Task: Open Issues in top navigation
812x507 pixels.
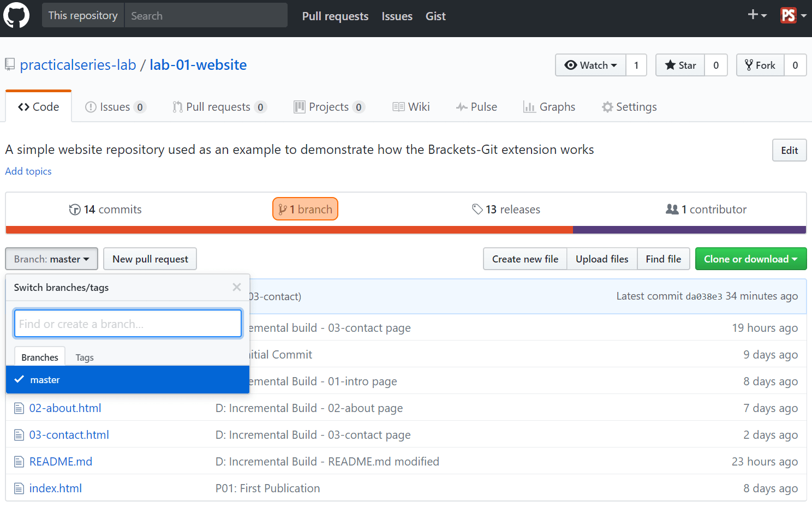Action: tap(397, 16)
